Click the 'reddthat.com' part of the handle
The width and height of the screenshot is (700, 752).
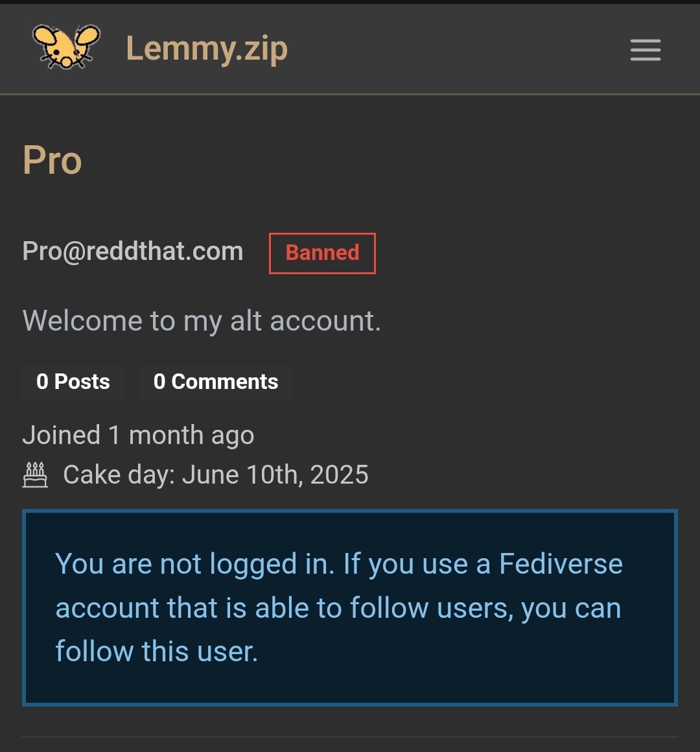point(165,252)
